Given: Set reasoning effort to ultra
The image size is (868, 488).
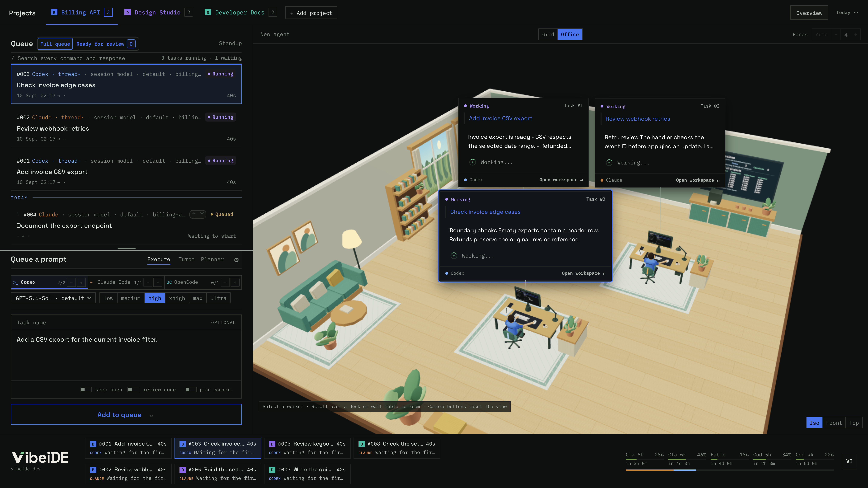Looking at the screenshot, I should tap(218, 298).
